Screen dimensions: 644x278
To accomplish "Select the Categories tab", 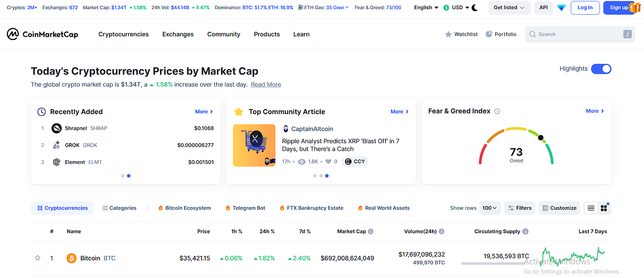I will pos(119,208).
